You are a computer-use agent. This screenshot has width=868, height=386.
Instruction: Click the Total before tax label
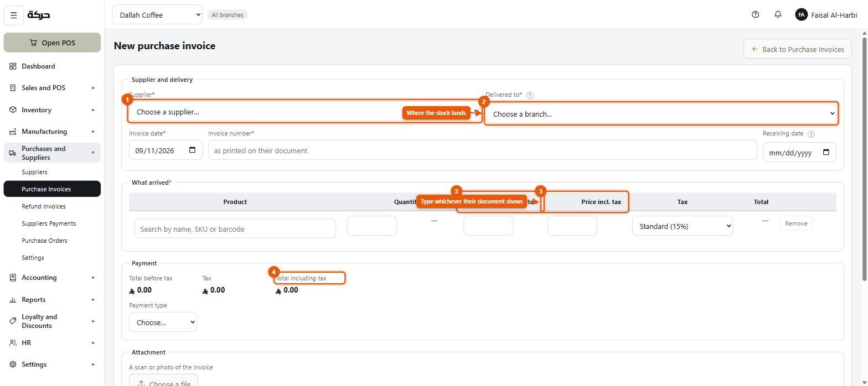tap(151, 278)
